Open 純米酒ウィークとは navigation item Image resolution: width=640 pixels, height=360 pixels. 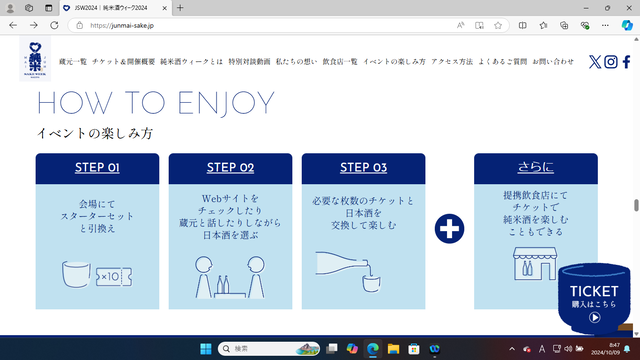coord(191,62)
